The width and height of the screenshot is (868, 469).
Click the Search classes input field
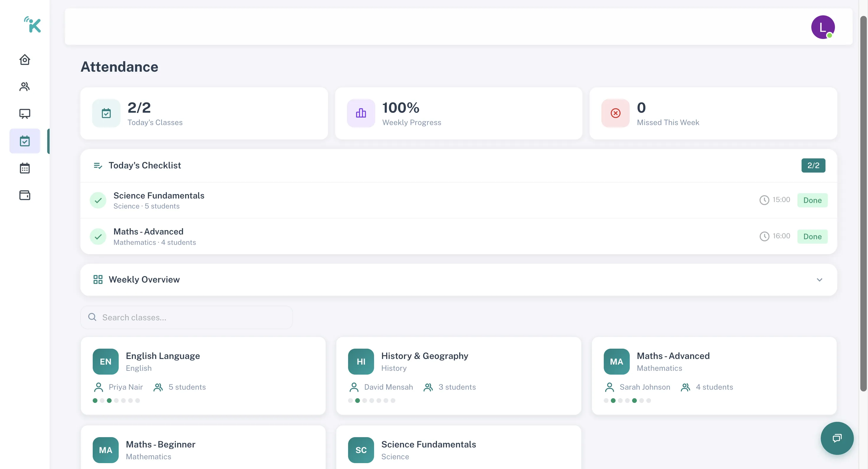tap(187, 317)
